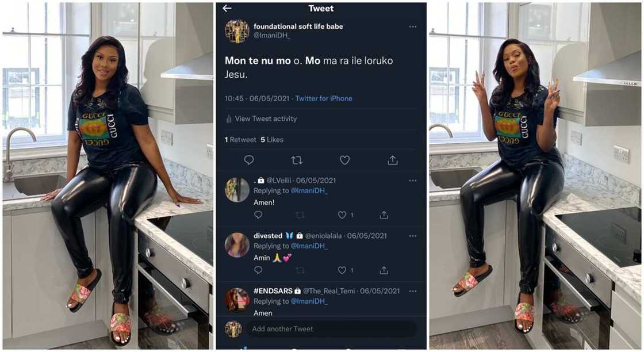Reply to divested's 'Amin' comment
The image size is (644, 352).
[258, 270]
